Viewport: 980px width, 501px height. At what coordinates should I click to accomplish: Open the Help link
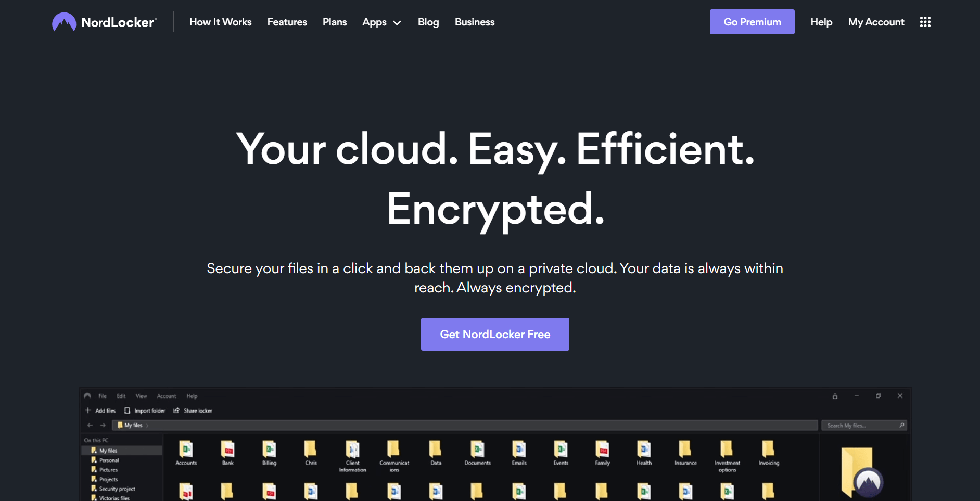821,22
